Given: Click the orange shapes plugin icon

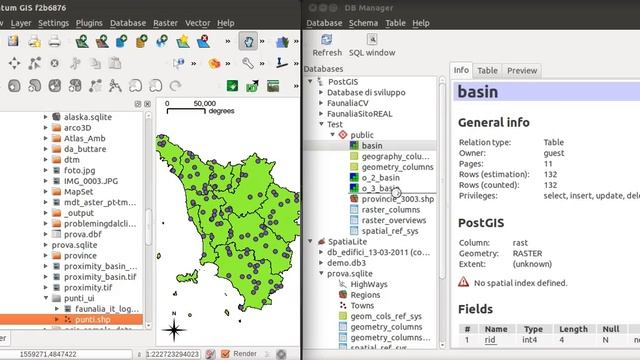Looking at the screenshot, I should [x=214, y=63].
